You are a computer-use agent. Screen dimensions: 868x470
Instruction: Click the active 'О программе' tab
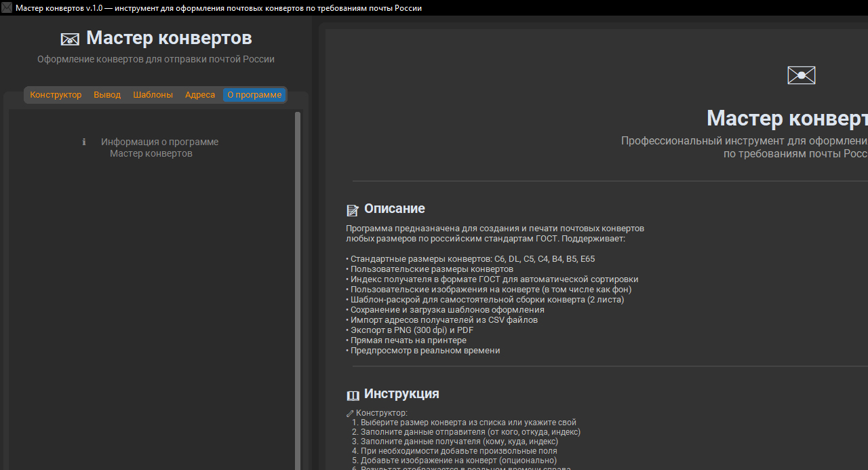click(254, 95)
